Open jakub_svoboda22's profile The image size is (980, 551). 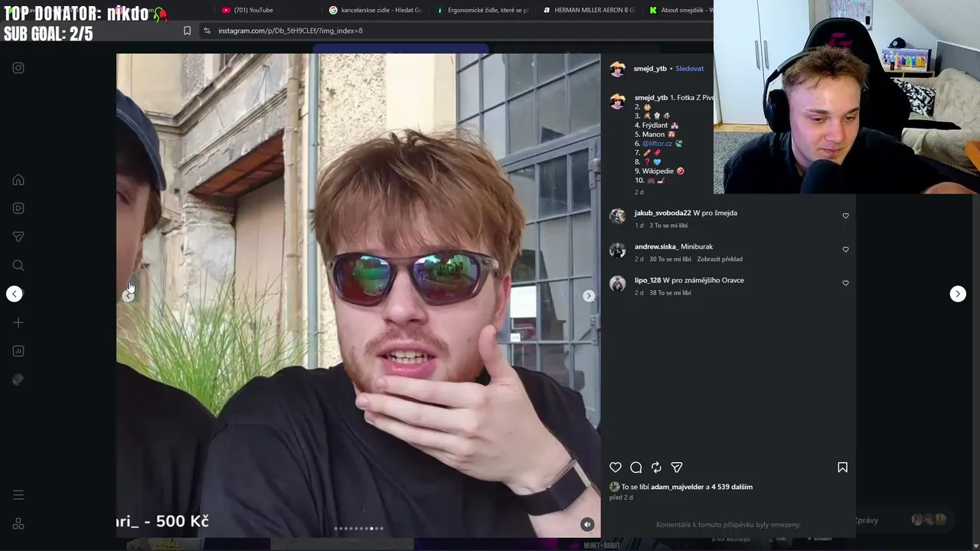[662, 213]
